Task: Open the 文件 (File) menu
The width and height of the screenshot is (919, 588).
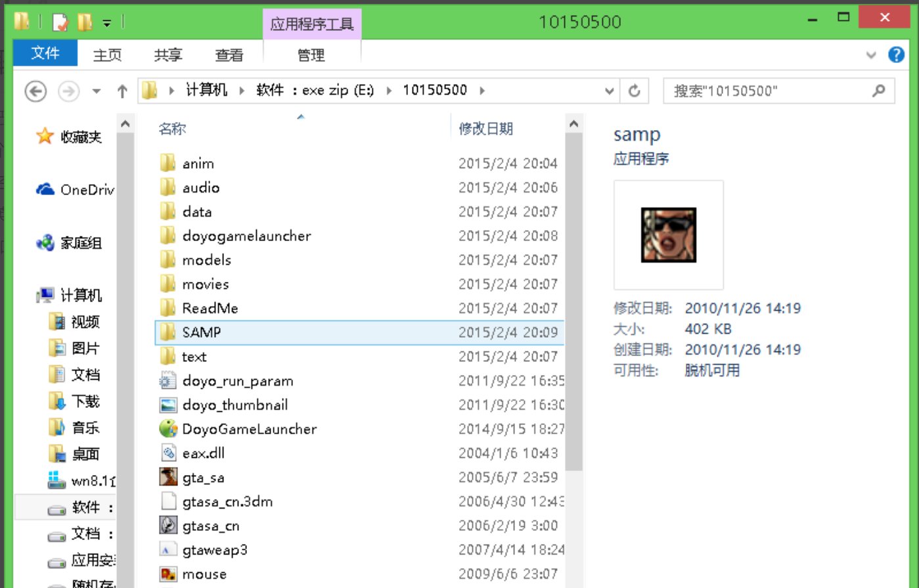Action: tap(45, 54)
